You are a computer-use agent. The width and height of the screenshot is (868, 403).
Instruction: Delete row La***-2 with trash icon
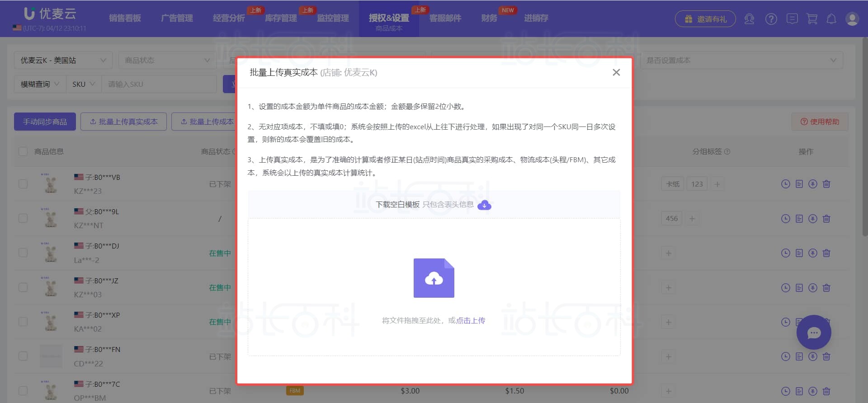click(826, 253)
